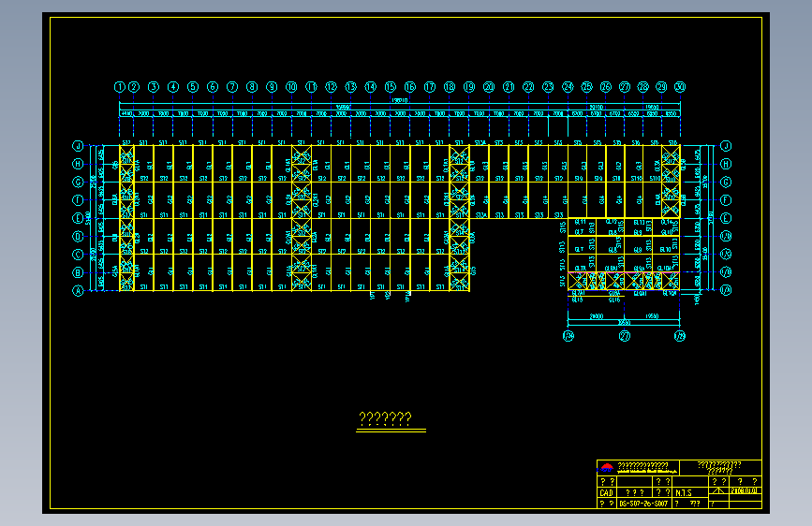The height and width of the screenshot is (526, 812).
Task: Select grid axis bubble 26
Action: (x=606, y=87)
